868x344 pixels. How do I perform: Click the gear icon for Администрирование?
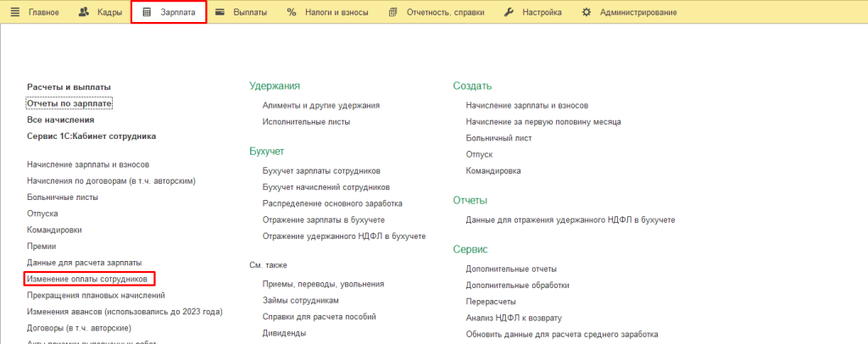coord(586,13)
